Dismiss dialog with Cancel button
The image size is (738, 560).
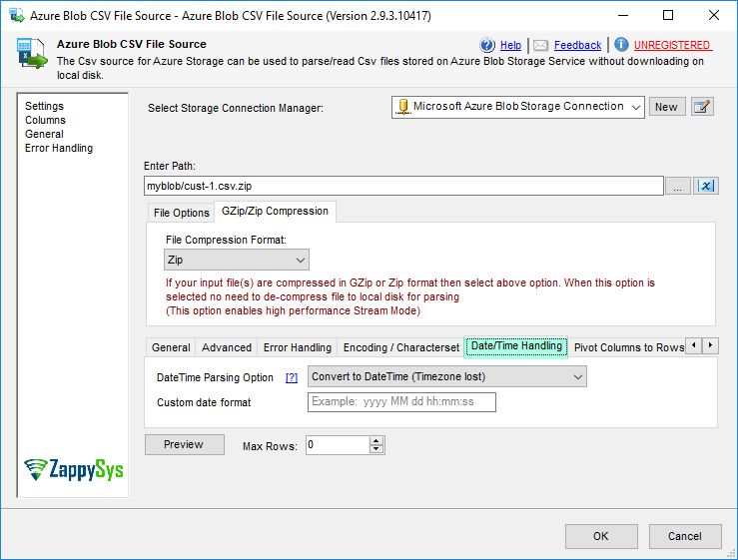click(685, 536)
